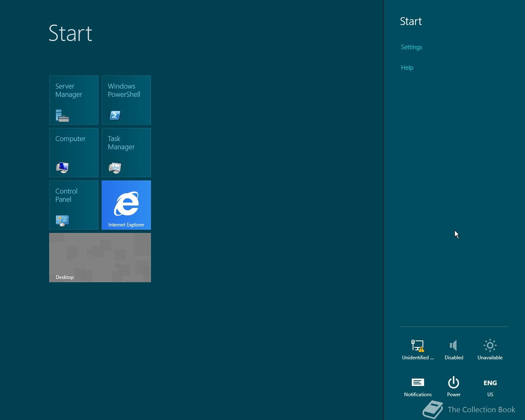Image resolution: width=525 pixels, height=420 pixels.
Task: Open the Notifications icon
Action: click(x=418, y=386)
